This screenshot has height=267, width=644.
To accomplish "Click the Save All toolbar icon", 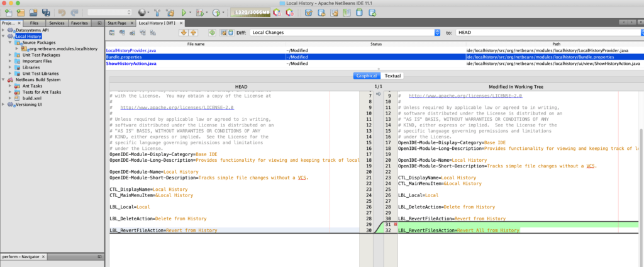I will pyautogui.click(x=46, y=12).
